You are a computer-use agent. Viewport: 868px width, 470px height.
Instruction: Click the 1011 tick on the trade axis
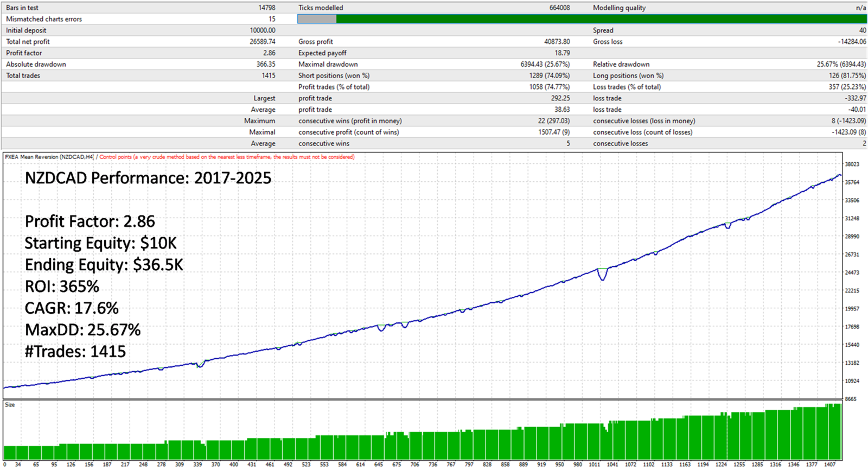pos(595,465)
